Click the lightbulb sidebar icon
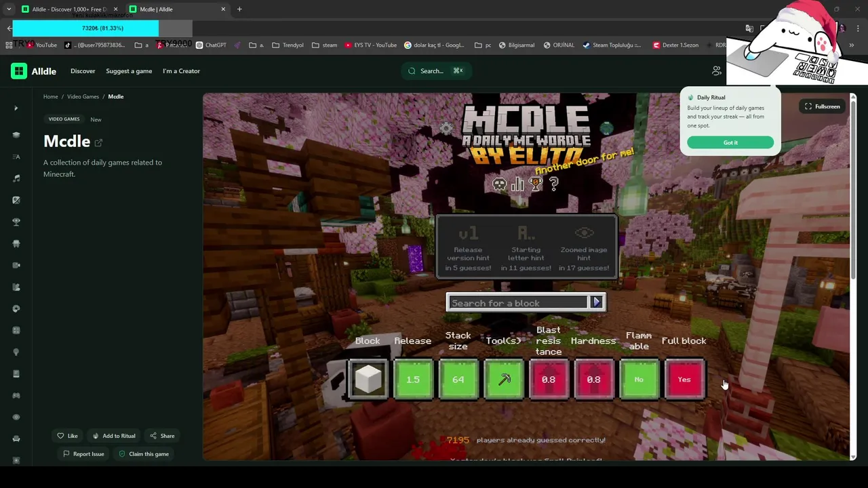The image size is (868, 488). 16,352
